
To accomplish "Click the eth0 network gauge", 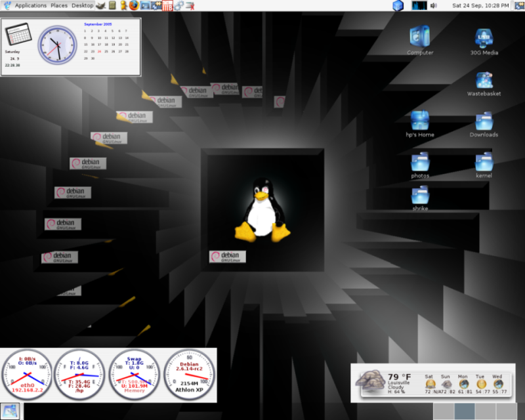I will [27, 375].
